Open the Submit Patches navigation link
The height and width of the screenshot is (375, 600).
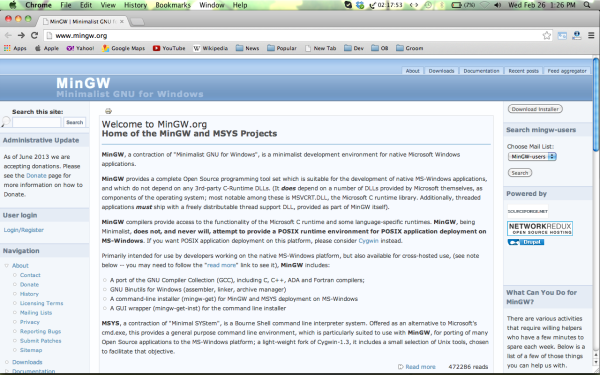click(40, 341)
